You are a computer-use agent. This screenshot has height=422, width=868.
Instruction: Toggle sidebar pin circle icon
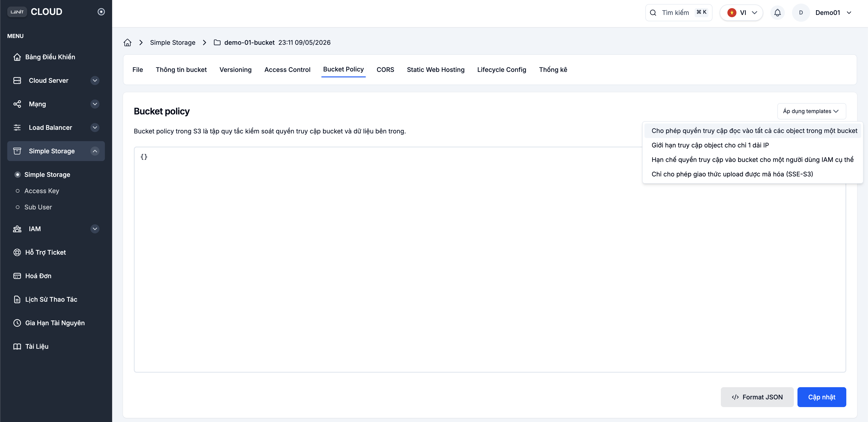101,12
